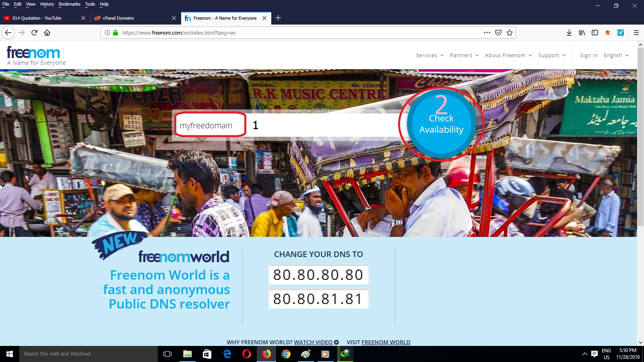Open the File menu
Image resolution: width=644 pixels, height=362 pixels.
[x=6, y=4]
